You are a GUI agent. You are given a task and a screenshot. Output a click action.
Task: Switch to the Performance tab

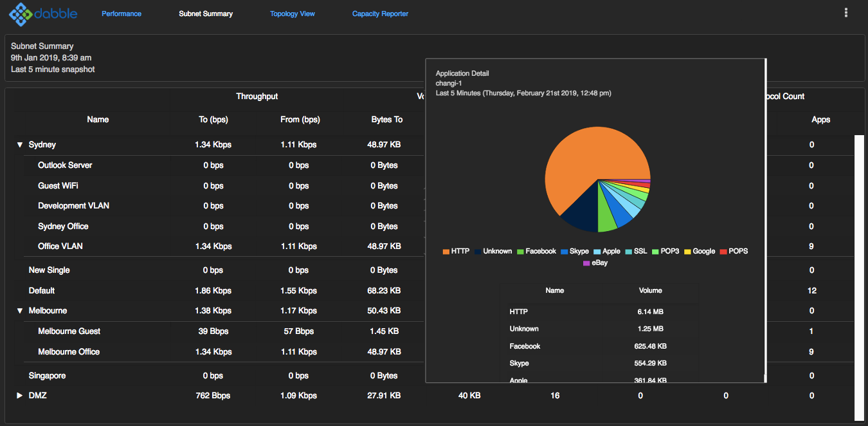tap(122, 14)
